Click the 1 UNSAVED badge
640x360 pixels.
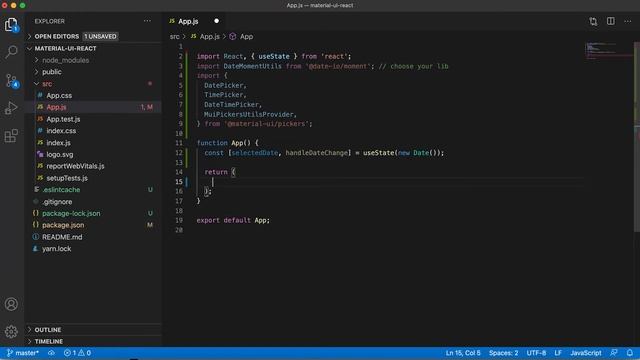click(x=100, y=36)
